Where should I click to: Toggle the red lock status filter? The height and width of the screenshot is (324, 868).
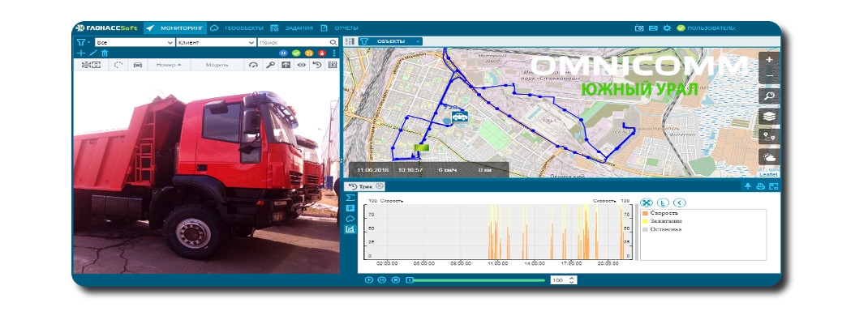[321, 53]
